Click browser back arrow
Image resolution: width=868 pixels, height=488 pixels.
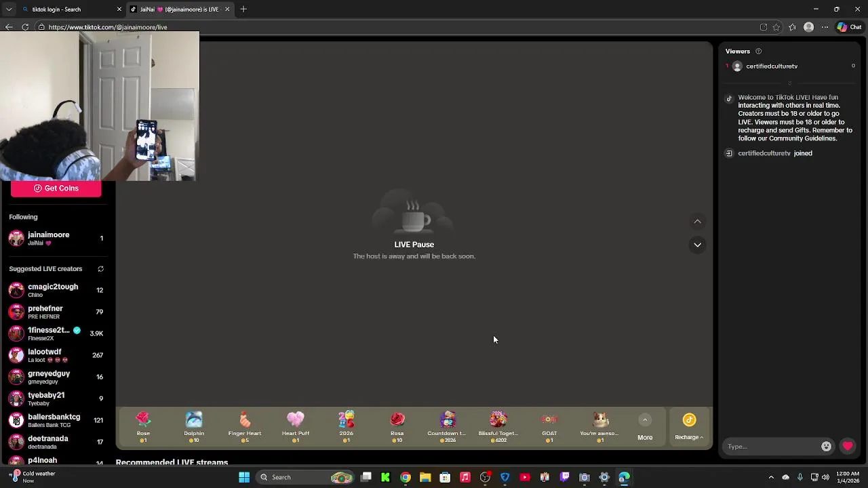pos(9,27)
